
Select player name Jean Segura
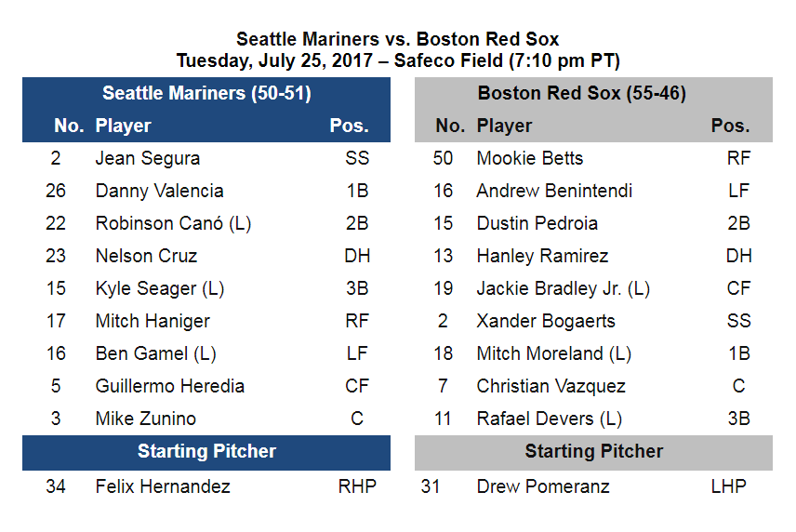pos(147,158)
